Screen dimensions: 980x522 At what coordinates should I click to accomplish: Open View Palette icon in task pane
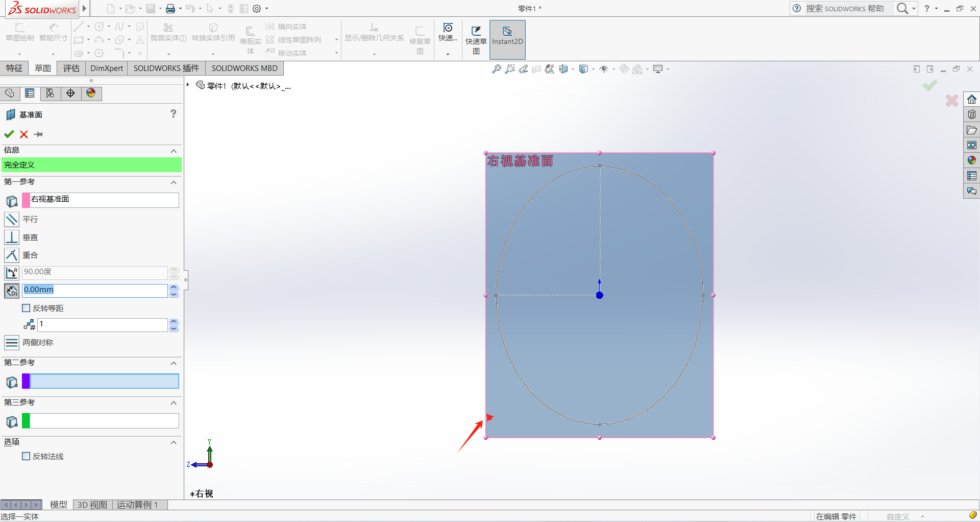pyautogui.click(x=971, y=145)
